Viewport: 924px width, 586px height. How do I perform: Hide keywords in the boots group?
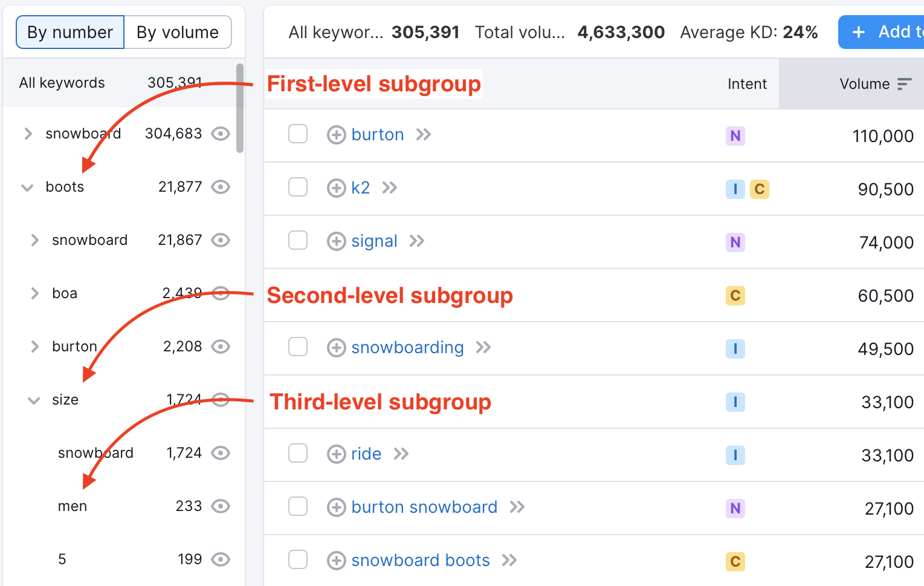coord(220,187)
